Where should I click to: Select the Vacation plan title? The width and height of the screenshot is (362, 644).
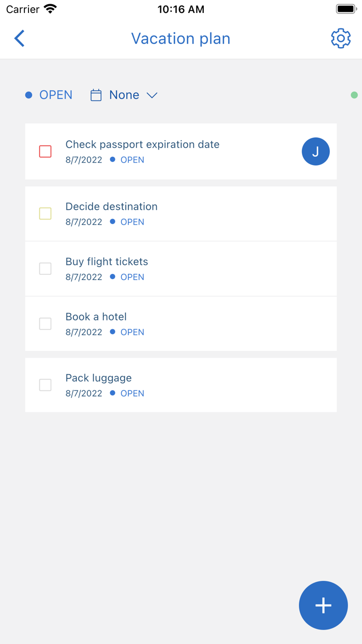click(x=180, y=38)
